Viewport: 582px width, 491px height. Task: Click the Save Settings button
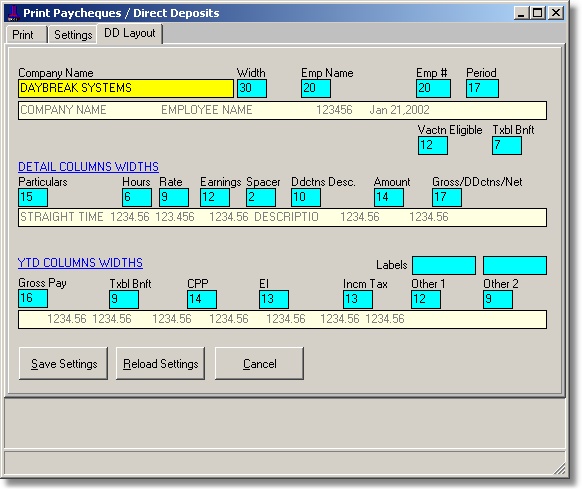click(63, 364)
